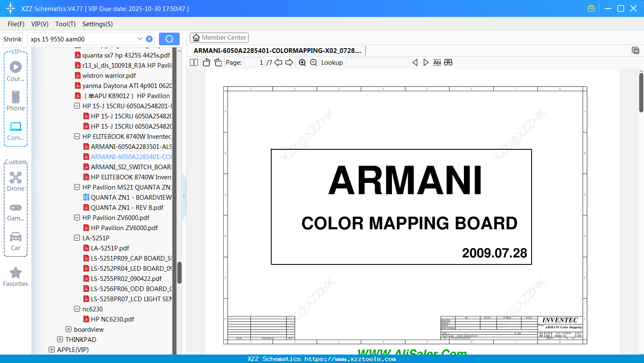
Task: Click the blue search button
Action: (169, 39)
